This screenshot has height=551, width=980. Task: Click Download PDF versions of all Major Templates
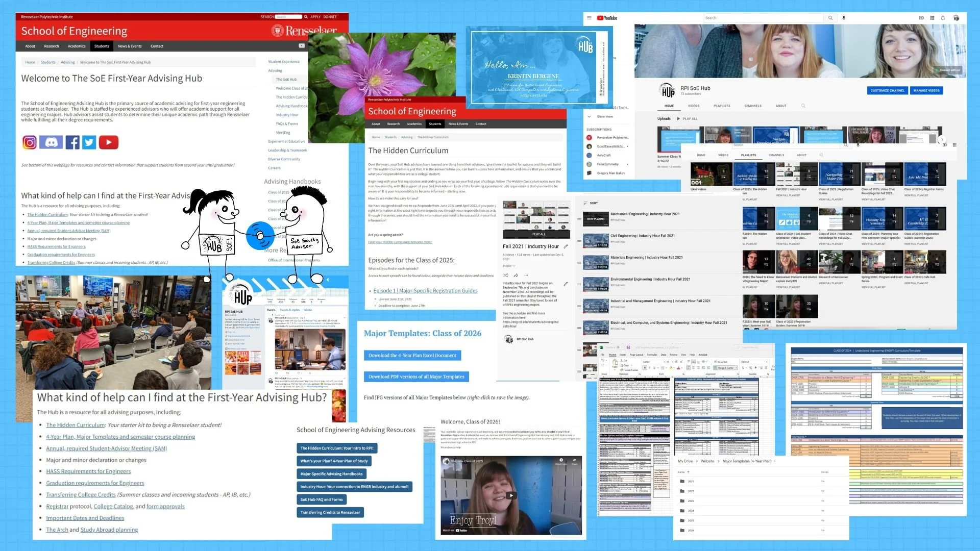(416, 377)
